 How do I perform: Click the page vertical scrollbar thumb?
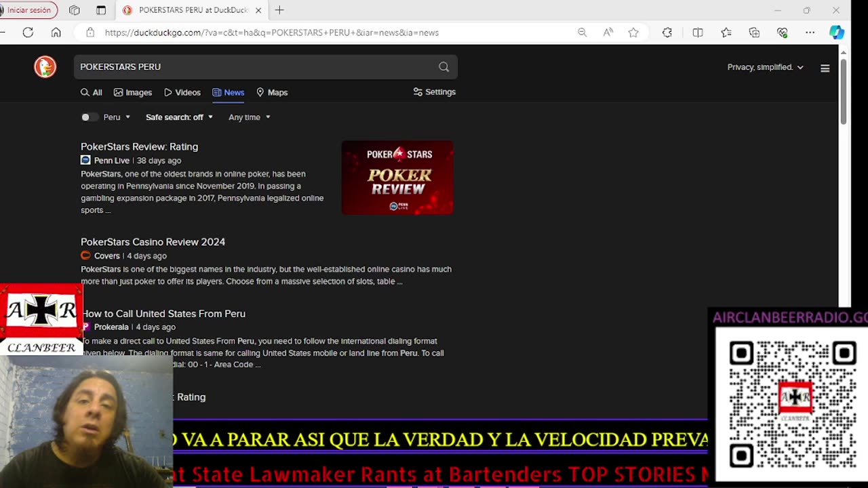(x=844, y=91)
